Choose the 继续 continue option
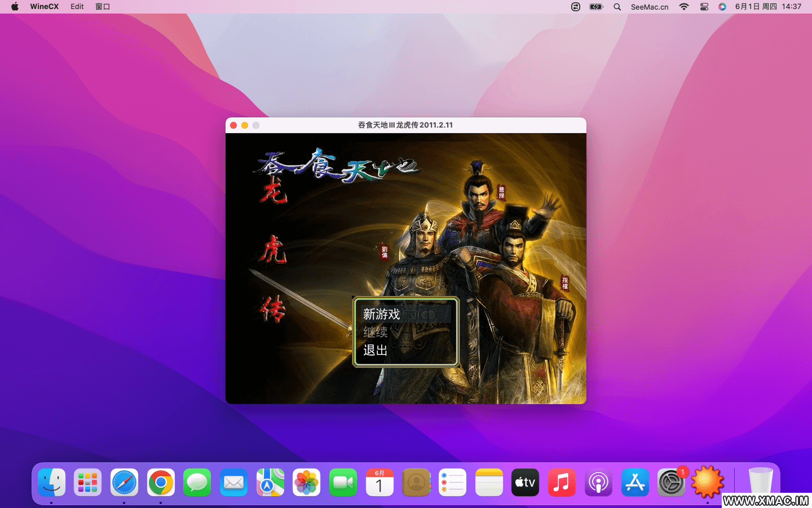Screen dimensions: 812x508 376,332
